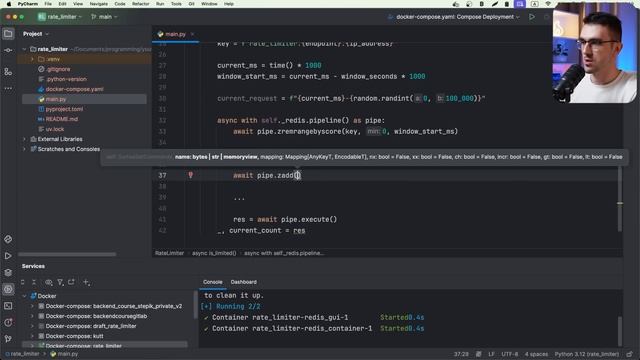The width and height of the screenshot is (640, 360).
Task: Open the Refactor menu
Action: (140, 4)
